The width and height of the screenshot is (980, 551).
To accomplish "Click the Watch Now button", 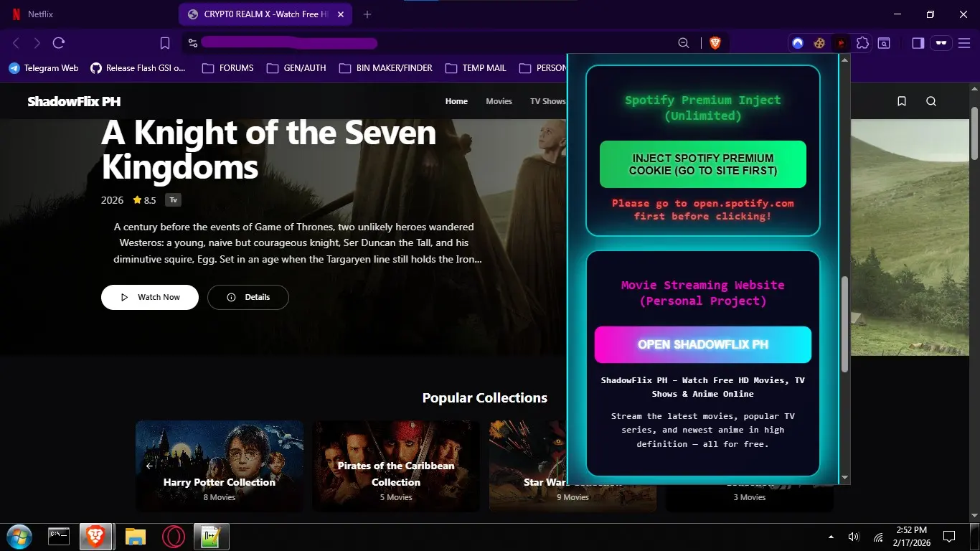I will 150,297.
